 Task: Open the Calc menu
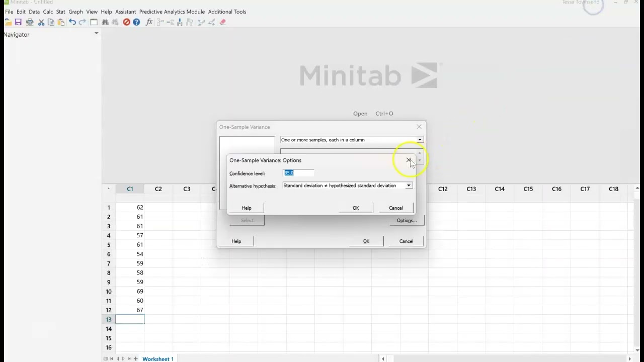(48, 12)
